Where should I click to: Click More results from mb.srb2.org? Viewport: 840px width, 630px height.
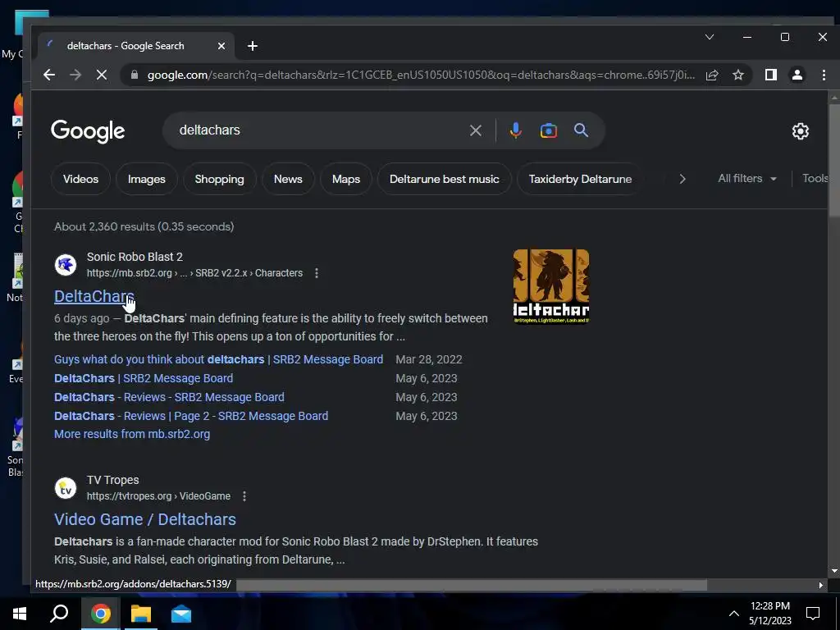tap(132, 434)
